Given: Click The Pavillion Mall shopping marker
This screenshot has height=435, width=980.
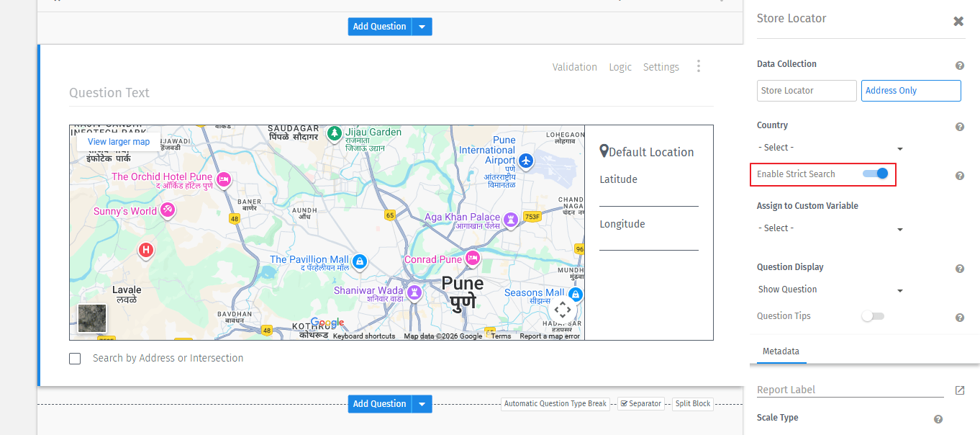Looking at the screenshot, I should point(360,261).
